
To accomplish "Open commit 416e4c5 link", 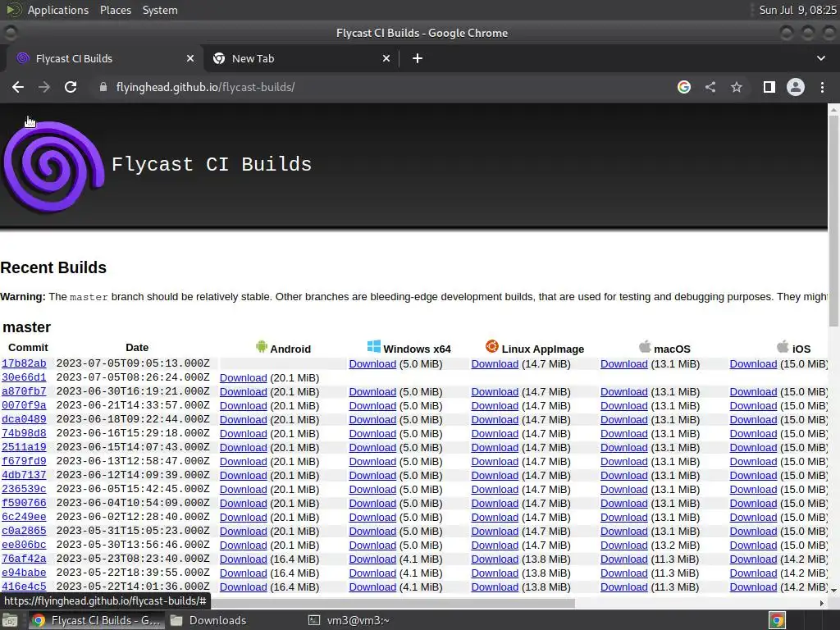I will click(x=24, y=586).
